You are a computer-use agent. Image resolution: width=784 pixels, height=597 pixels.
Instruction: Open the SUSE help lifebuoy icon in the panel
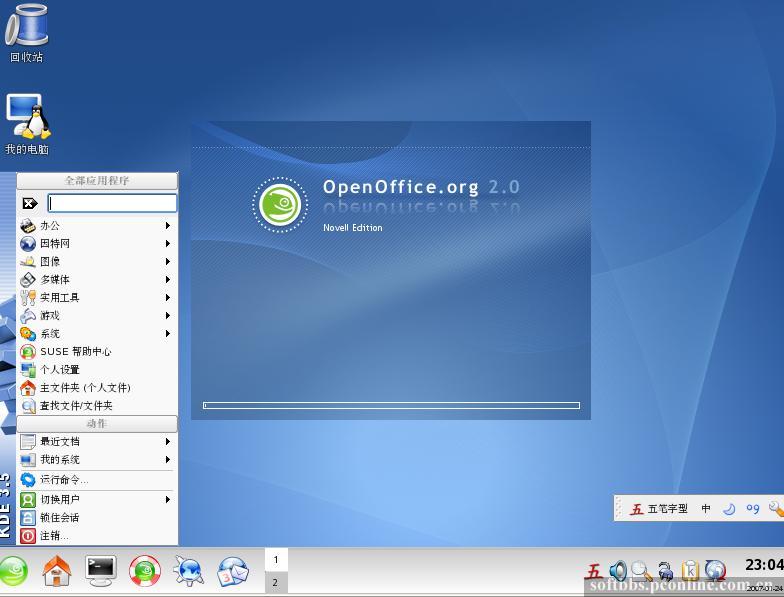pyautogui.click(x=144, y=570)
